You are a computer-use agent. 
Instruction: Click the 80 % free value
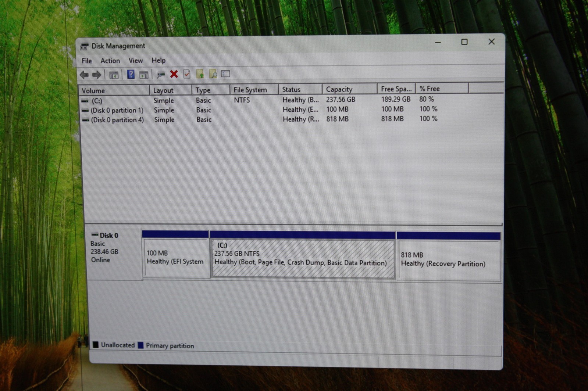click(427, 99)
